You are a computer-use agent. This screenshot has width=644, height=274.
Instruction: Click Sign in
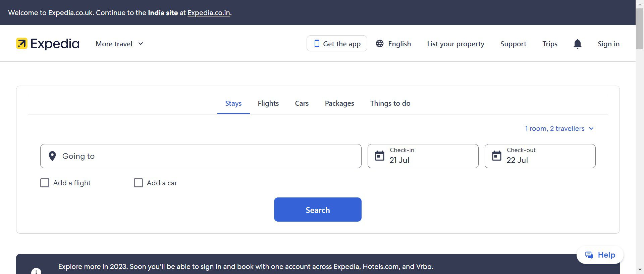(608, 44)
